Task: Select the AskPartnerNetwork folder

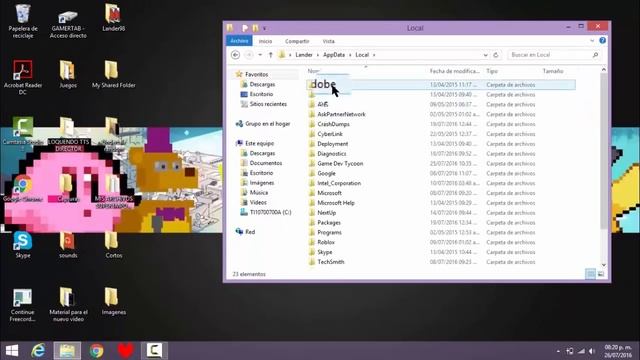Action: click(x=341, y=114)
